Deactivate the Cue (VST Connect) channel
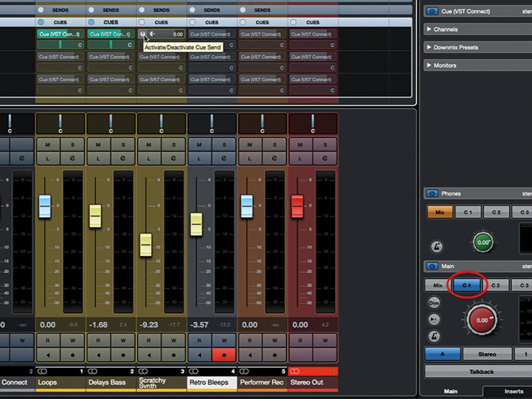Screen dimensions: 532x399 (x=432, y=11)
